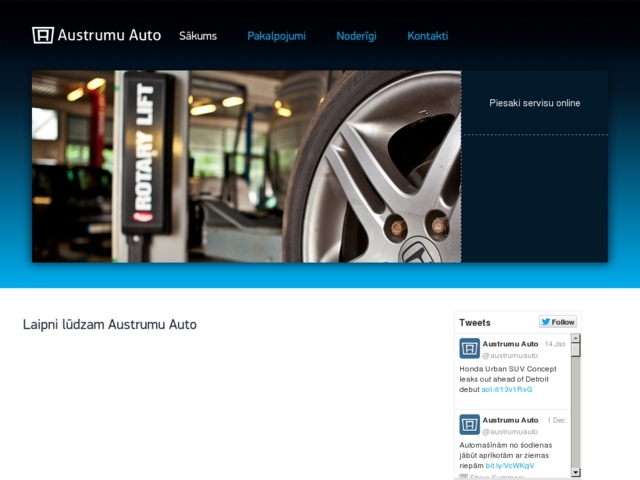Click the 14 Jan tweet date
This screenshot has width=640, height=480.
pos(555,344)
